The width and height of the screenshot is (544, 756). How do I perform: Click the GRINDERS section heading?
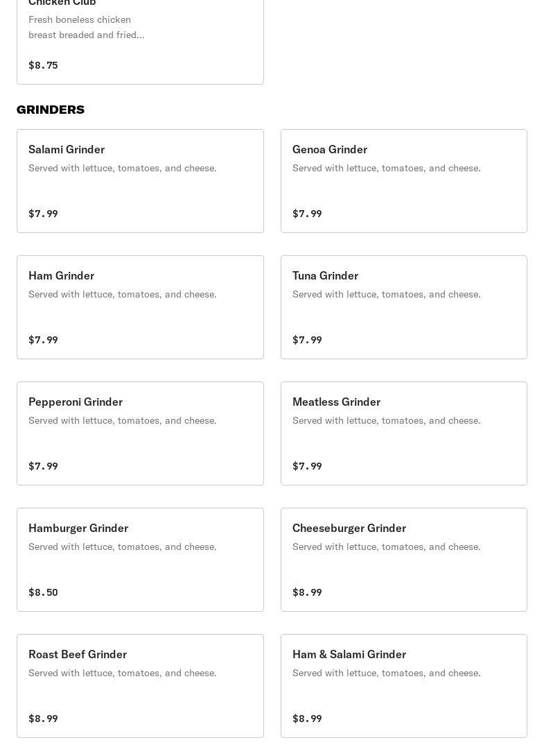point(51,110)
